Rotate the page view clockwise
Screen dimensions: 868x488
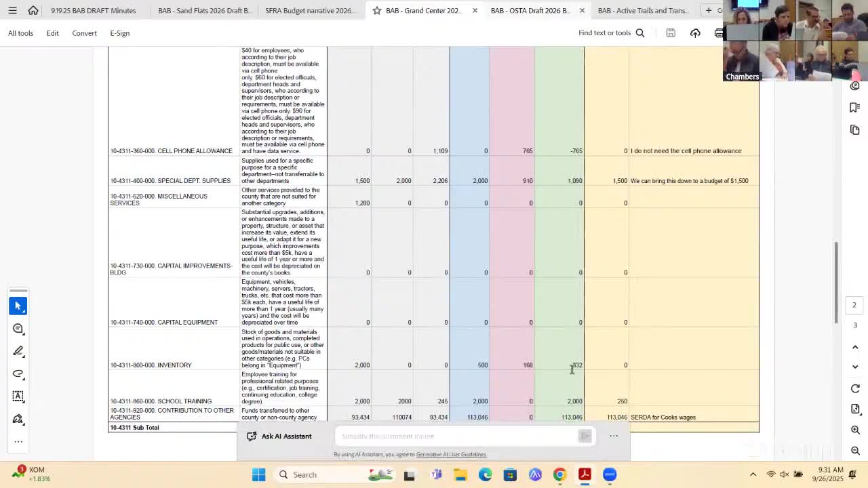[855, 388]
